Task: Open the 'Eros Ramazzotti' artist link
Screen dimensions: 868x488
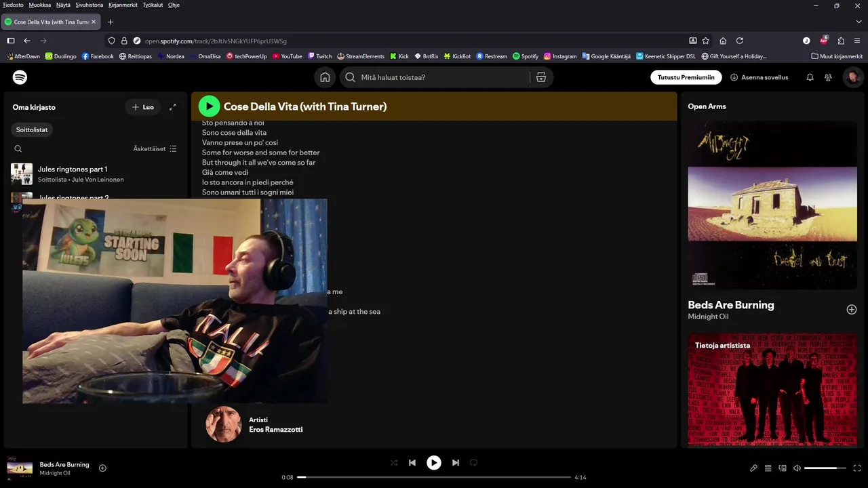Action: (275, 430)
